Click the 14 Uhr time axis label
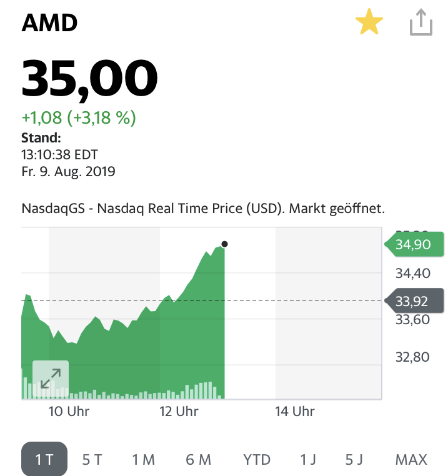The width and height of the screenshot is (448, 476). coord(294,412)
